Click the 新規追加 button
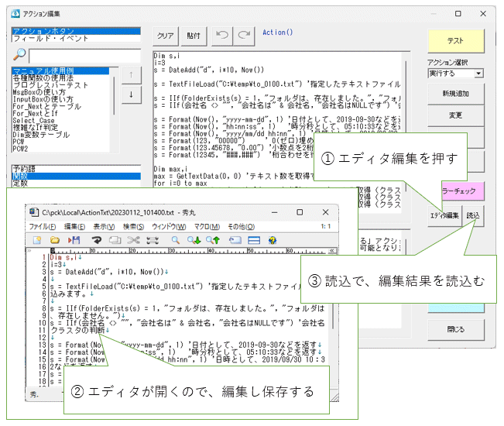 tap(455, 94)
